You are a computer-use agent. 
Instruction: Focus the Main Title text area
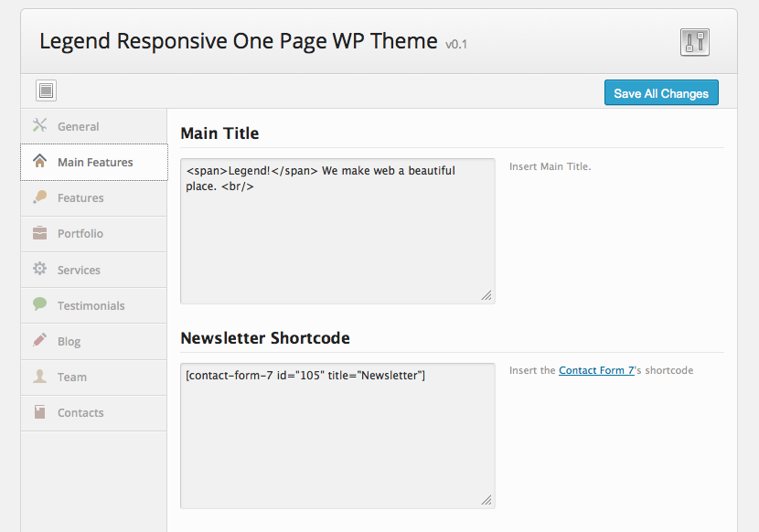click(337, 238)
